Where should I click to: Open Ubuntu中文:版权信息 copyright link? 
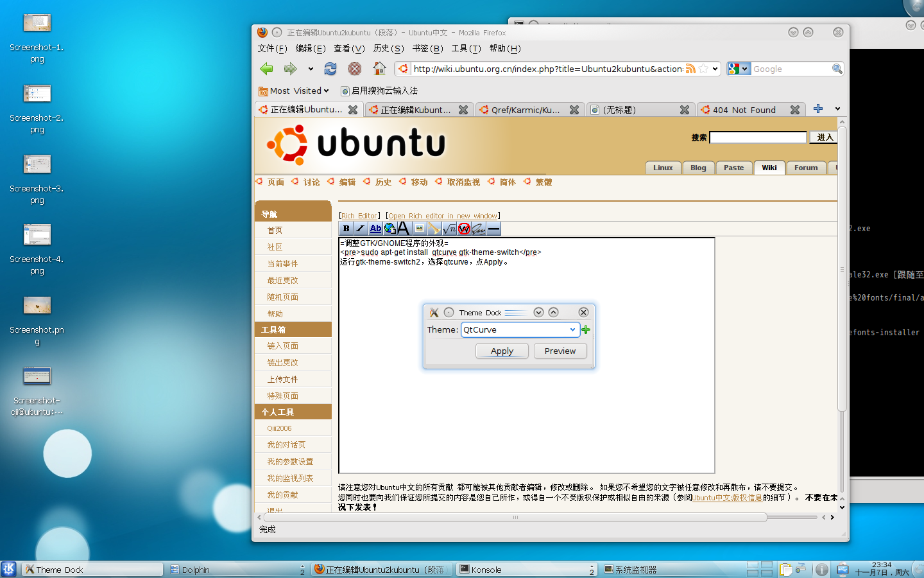point(728,497)
